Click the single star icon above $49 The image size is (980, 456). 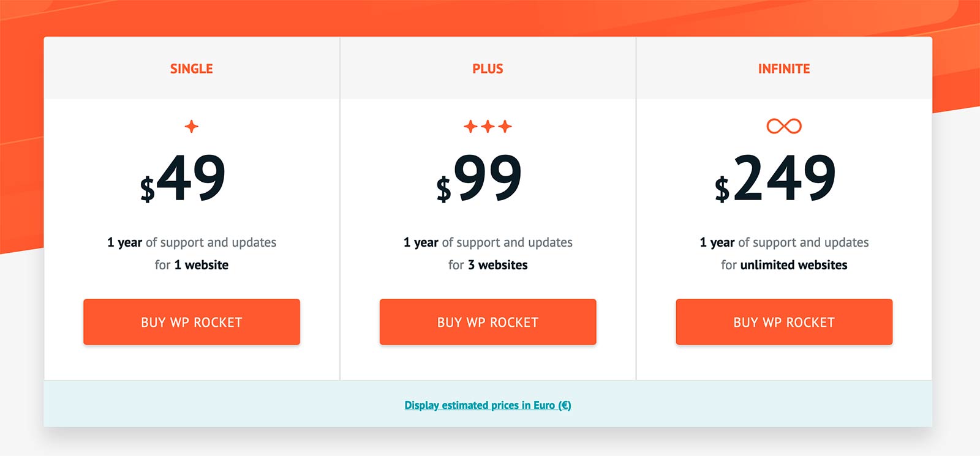[192, 126]
